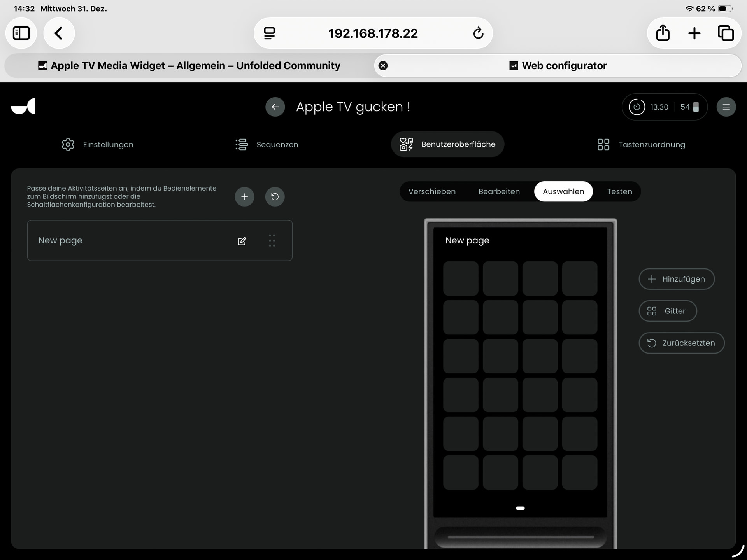Viewport: 747px width, 560px height.
Task: Click the edit icon on New page row
Action: pos(242,241)
